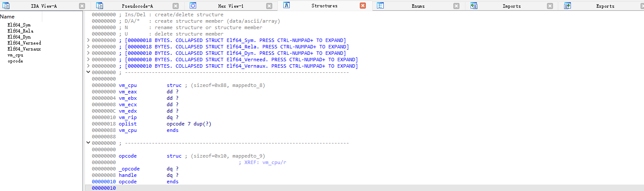Click the Enums tab icon
This screenshot has width=644, height=191.
pos(380,6)
